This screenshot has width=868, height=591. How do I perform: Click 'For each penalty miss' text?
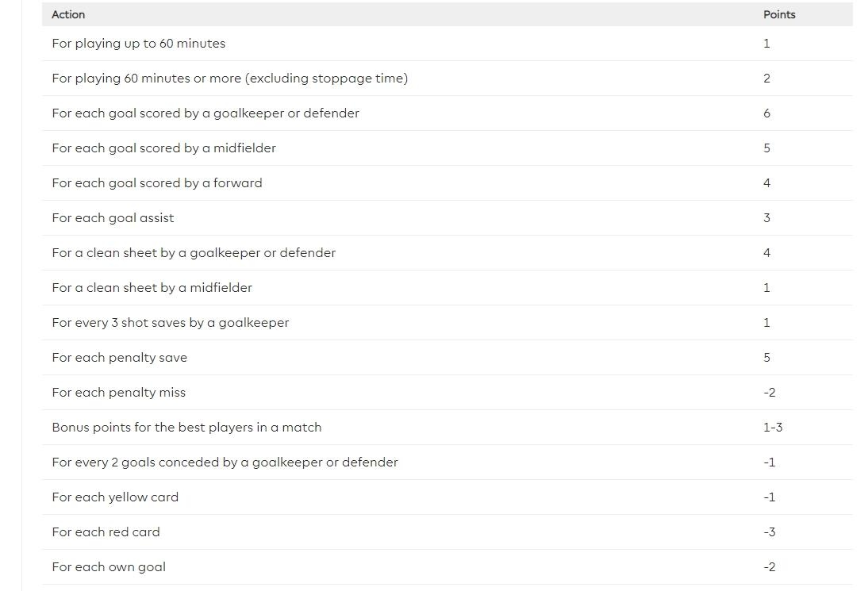click(118, 393)
